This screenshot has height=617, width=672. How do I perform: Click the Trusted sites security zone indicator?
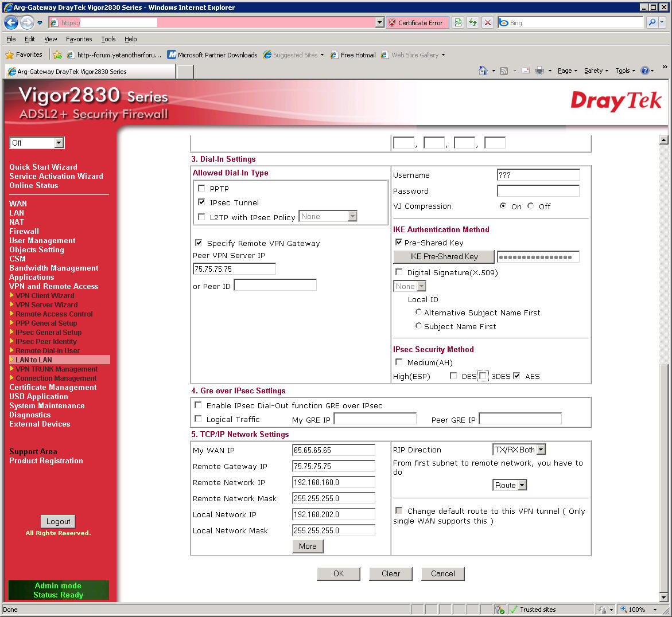(x=533, y=610)
